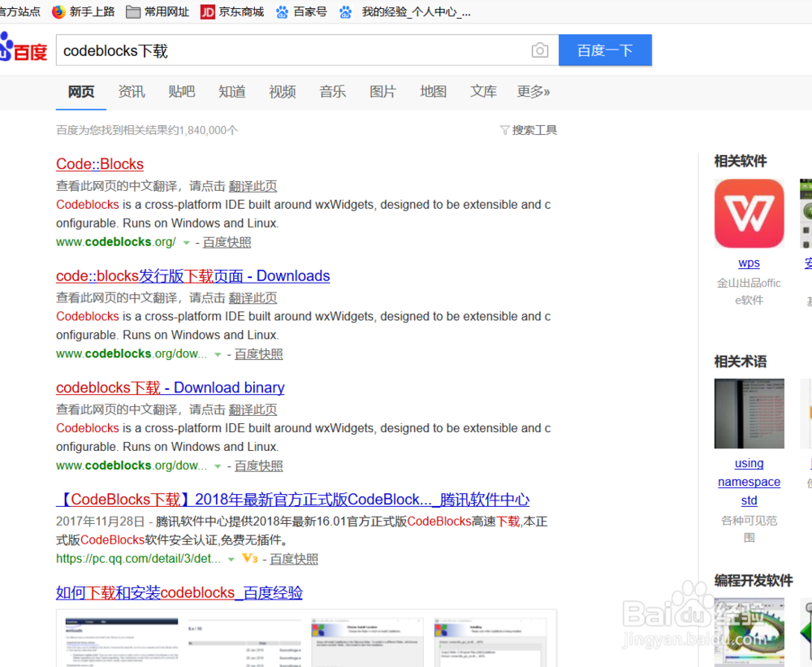Switch to the 贴吧 tab
Screen dimensions: 812x667
[x=182, y=92]
